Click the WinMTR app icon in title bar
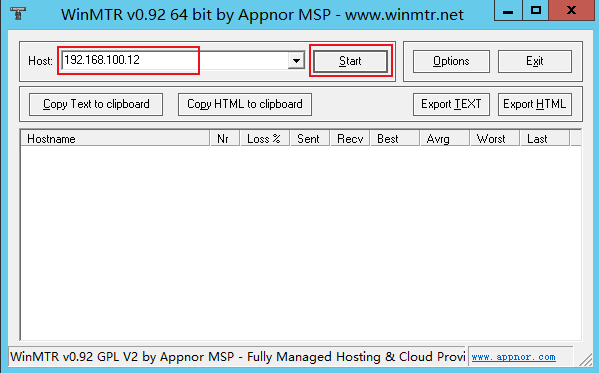 18,13
